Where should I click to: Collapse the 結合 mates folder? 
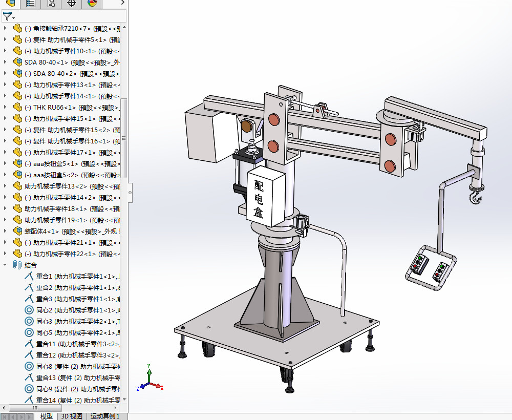5,265
